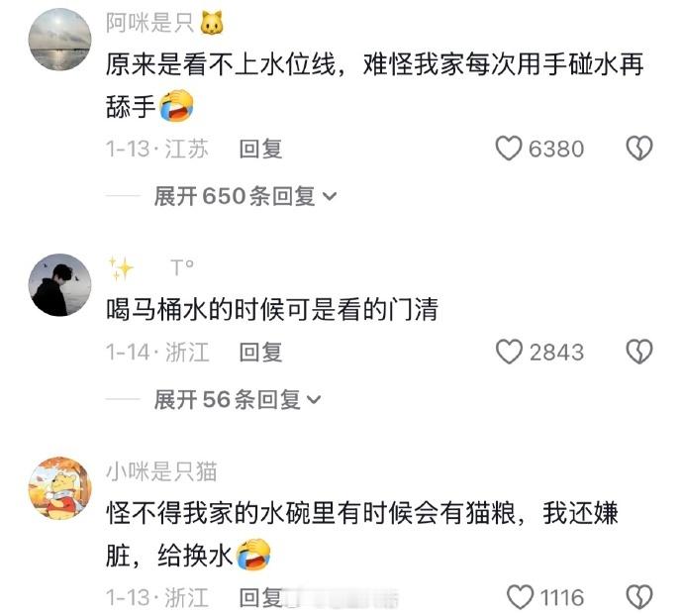Reply (回复) to the 1-13 浙江 comment
This screenshot has height=616, width=683.
tap(260, 597)
